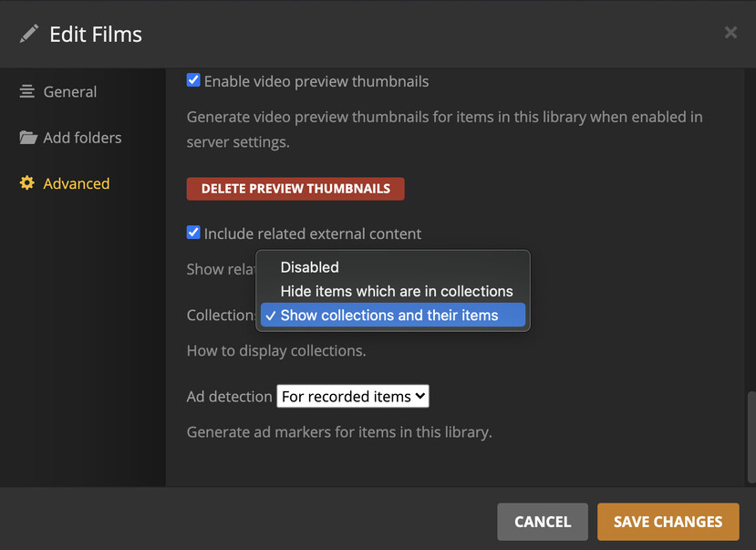Click the Cancel button
Viewport: 756px width, 550px height.
pyautogui.click(x=543, y=522)
